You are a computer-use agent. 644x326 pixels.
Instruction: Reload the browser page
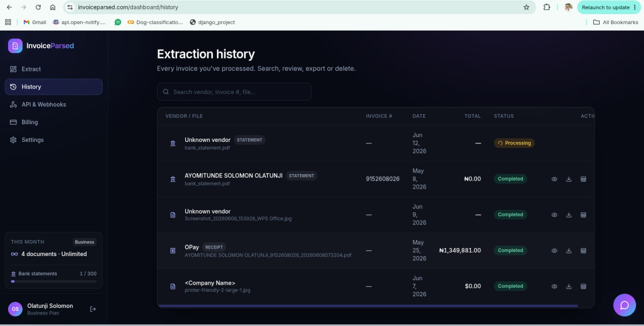coord(38,7)
